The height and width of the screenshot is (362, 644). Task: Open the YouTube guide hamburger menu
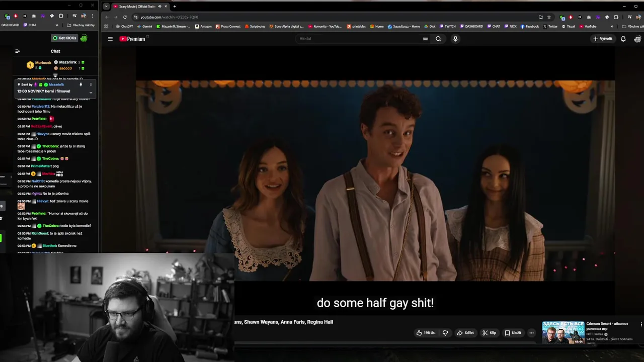[x=110, y=39]
